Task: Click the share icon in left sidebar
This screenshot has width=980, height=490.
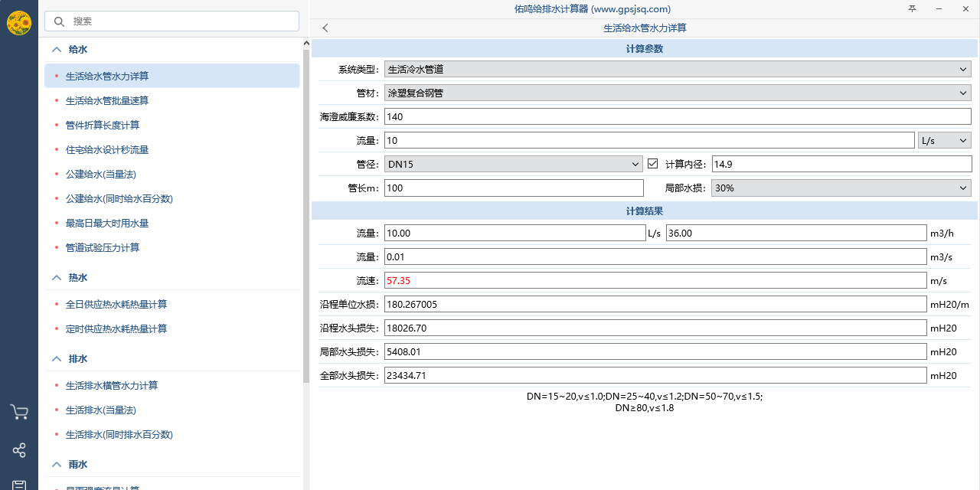Action: coord(19,450)
